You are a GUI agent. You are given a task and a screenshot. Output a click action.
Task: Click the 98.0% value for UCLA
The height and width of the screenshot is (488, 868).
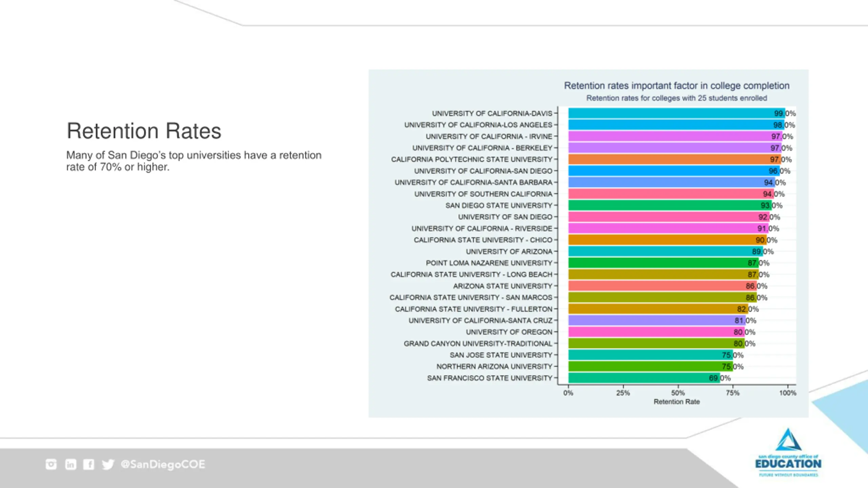pos(784,125)
